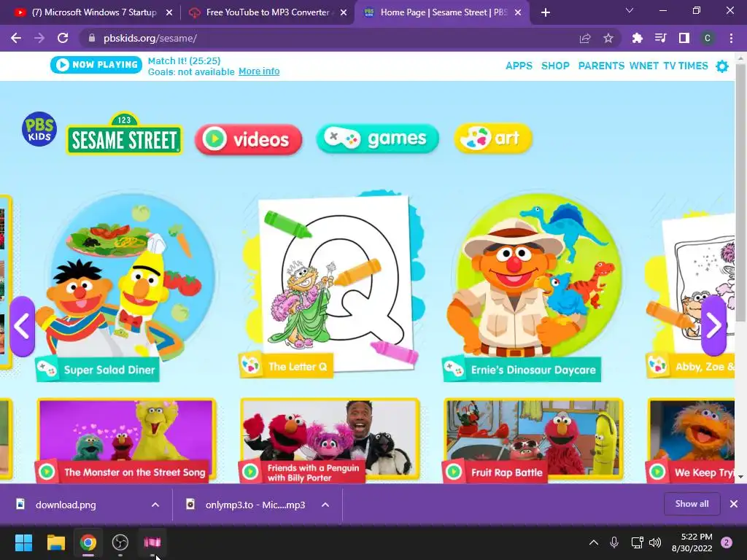Close the downloads bar
Screen dimensions: 747x560
coord(734,504)
